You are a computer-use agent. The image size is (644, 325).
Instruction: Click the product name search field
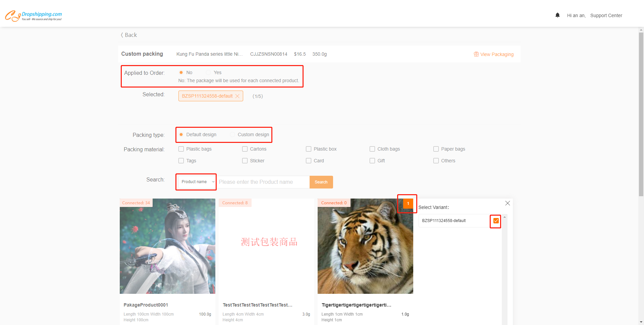(x=263, y=182)
